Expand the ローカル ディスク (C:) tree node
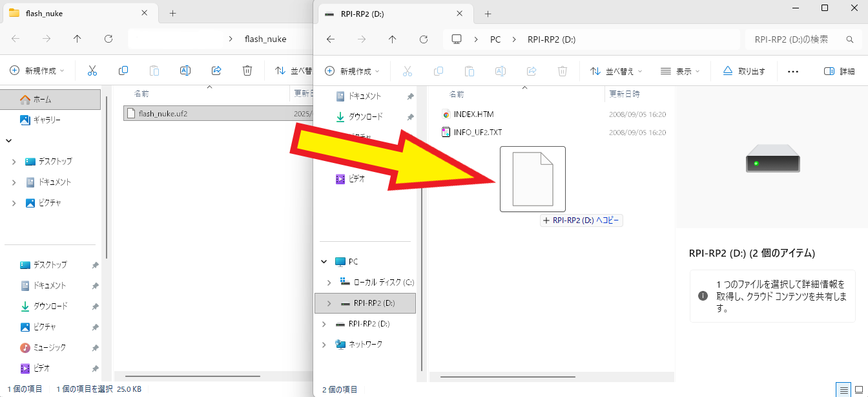868x397 pixels. point(329,283)
